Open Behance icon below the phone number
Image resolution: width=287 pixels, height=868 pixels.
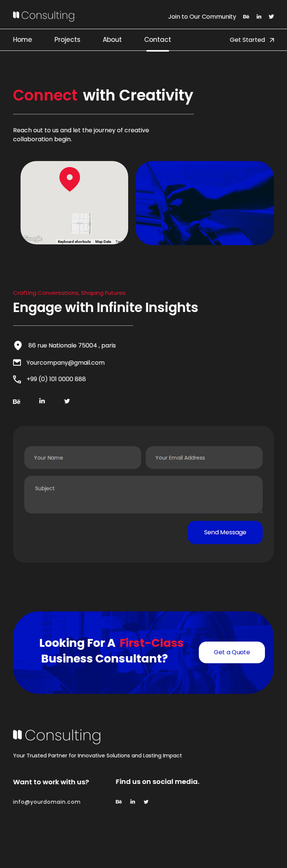[x=16, y=402]
